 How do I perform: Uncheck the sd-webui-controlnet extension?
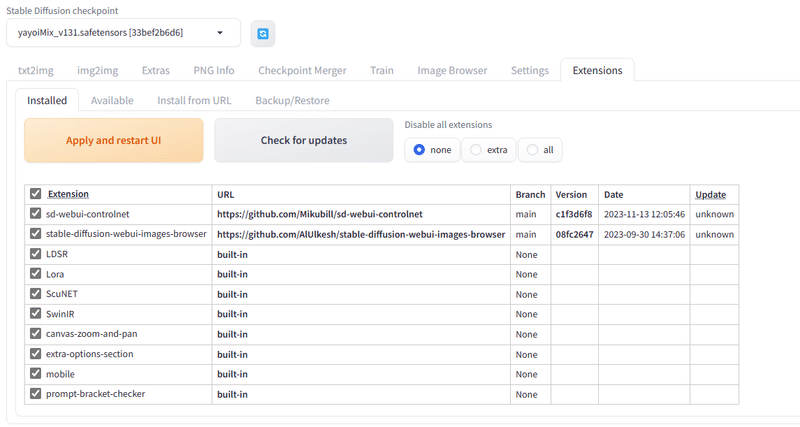[35, 213]
